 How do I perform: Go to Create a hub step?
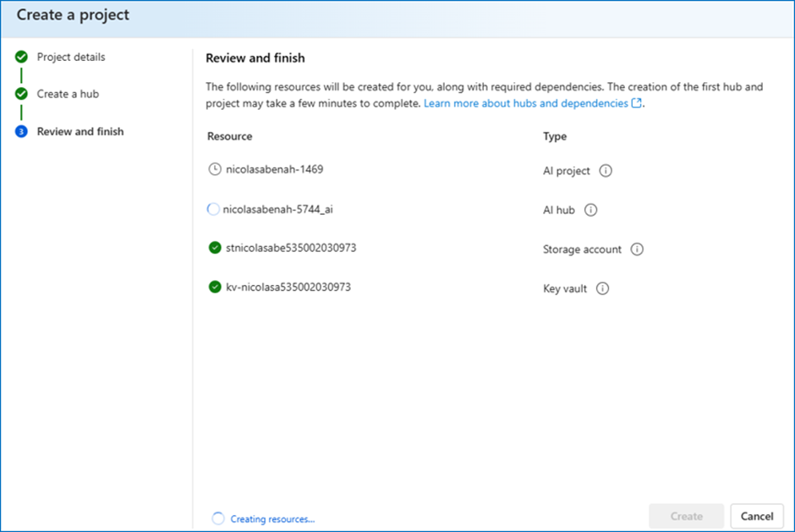pos(68,94)
